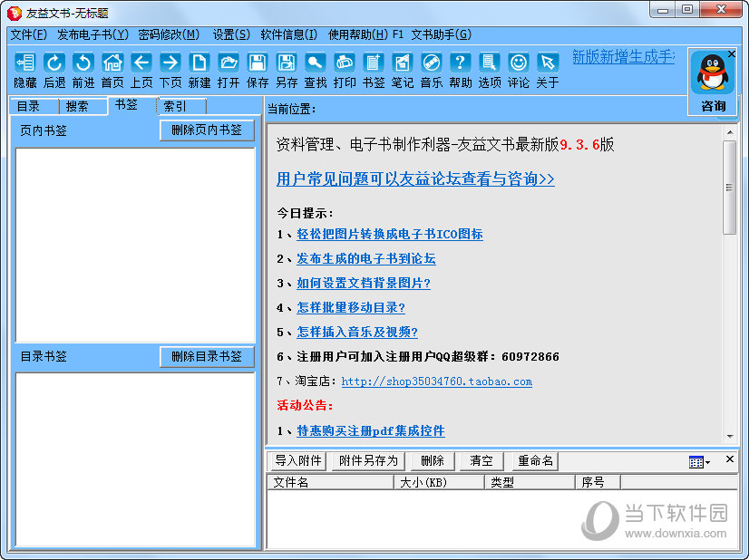Click the 重命名 button
The width and height of the screenshot is (749, 560).
pyautogui.click(x=535, y=460)
